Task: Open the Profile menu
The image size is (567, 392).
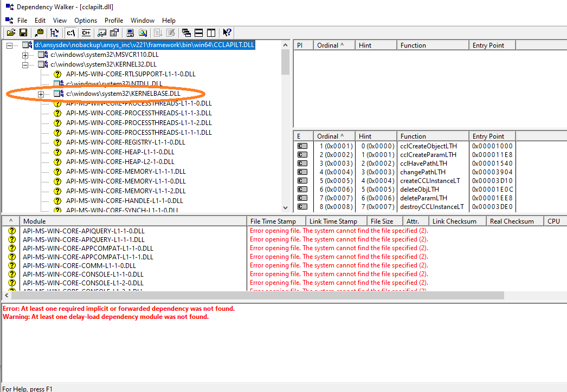Action: click(x=114, y=21)
